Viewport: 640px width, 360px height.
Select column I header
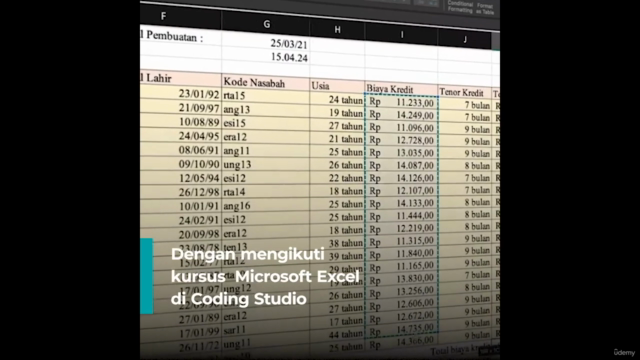click(402, 35)
